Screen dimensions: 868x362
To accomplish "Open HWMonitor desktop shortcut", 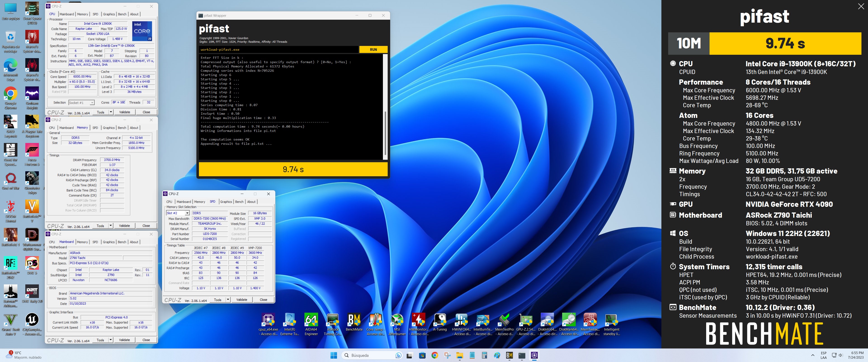I will click(x=418, y=324).
